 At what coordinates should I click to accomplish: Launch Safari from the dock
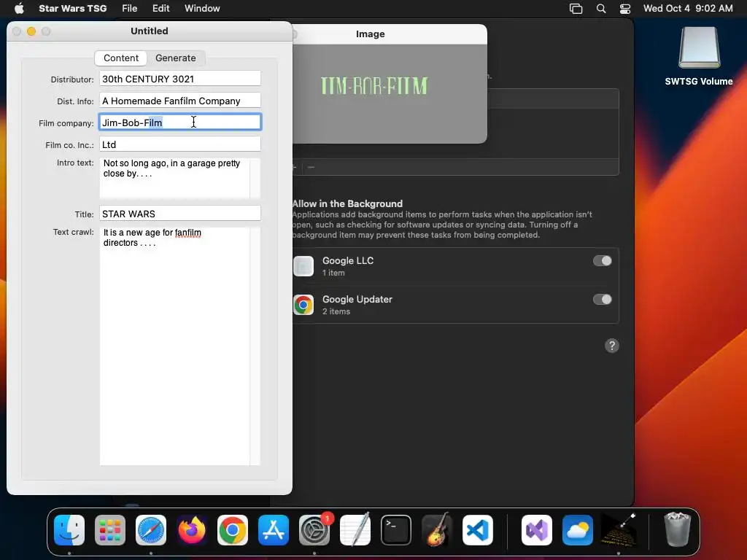point(151,530)
